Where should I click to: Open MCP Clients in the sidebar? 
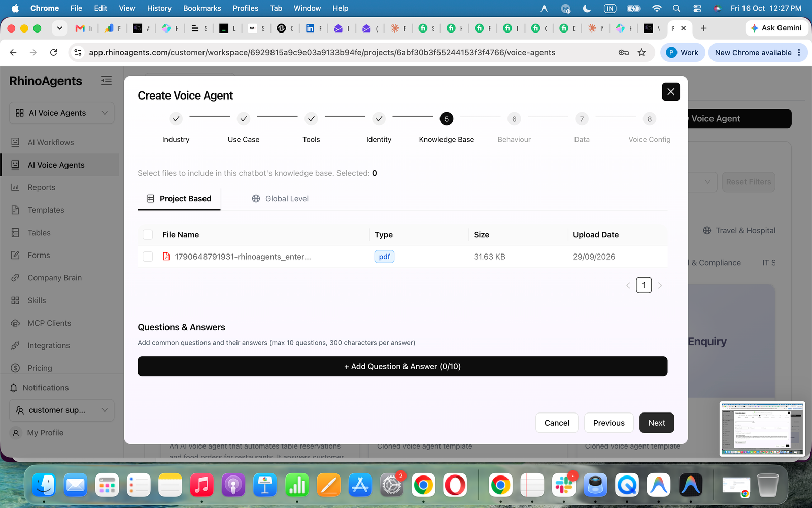[49, 323]
